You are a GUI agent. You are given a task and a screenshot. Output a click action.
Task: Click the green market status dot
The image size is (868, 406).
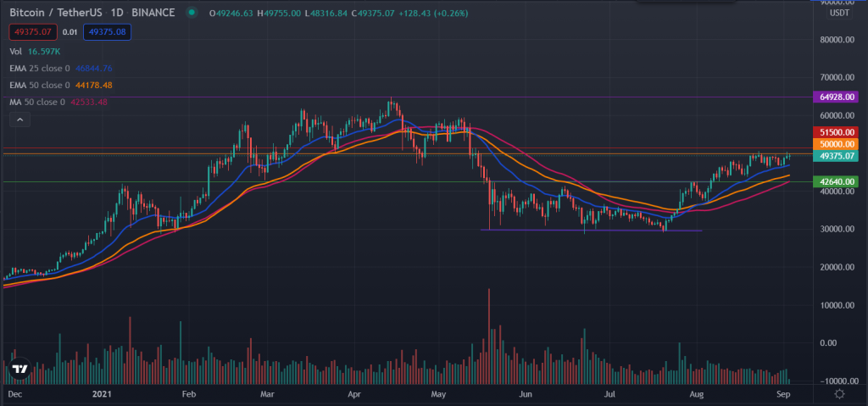192,12
